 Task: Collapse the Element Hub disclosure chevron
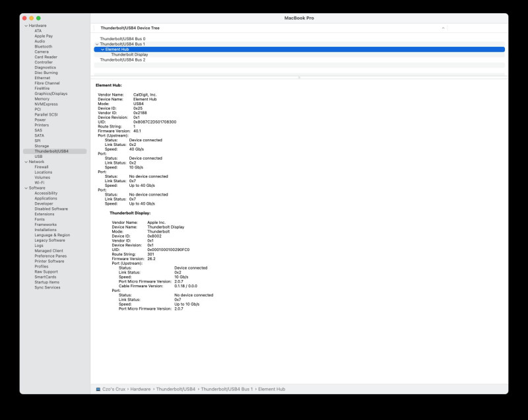[x=103, y=50]
